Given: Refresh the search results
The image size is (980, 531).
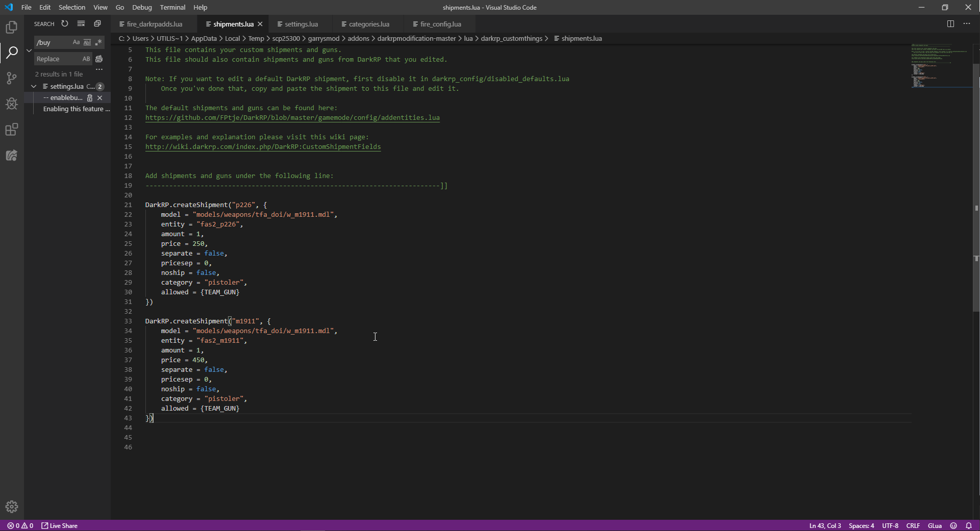Looking at the screenshot, I should [65, 23].
